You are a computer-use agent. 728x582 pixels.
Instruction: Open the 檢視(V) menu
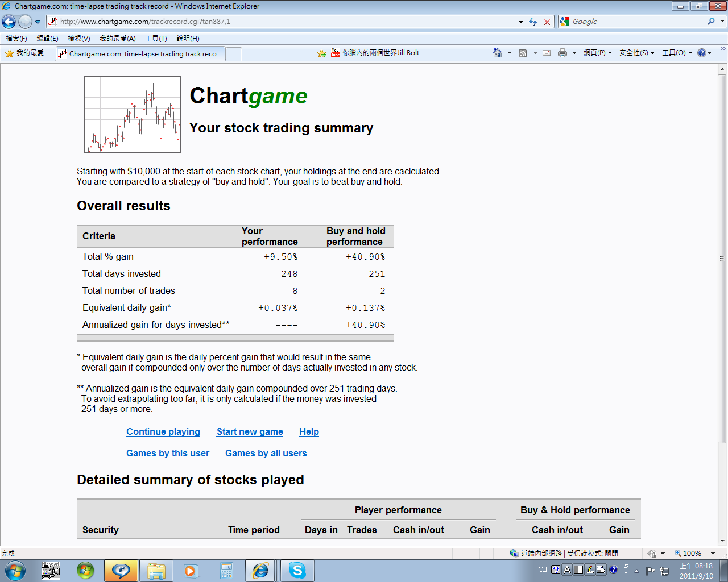[78, 39]
